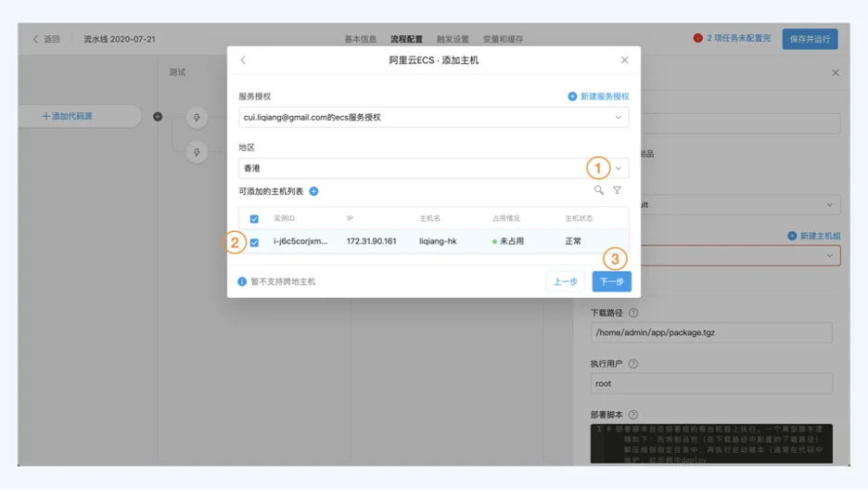The image size is (868, 490).
Task: Click the 下一步 button
Action: tap(612, 282)
